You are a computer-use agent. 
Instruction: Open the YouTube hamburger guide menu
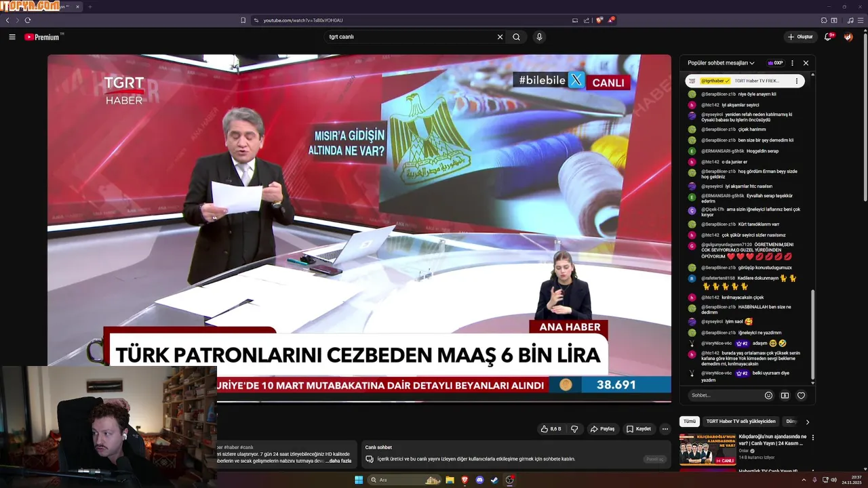[x=12, y=37]
